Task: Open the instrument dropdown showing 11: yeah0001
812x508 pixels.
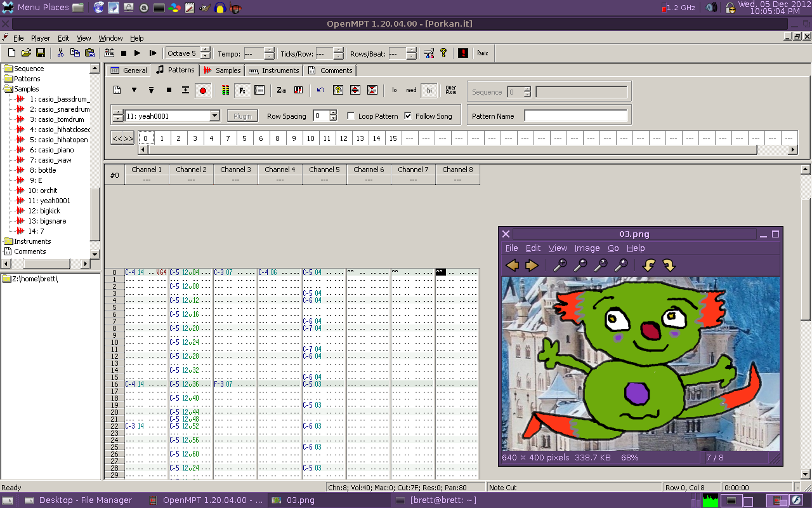Action: pos(214,116)
